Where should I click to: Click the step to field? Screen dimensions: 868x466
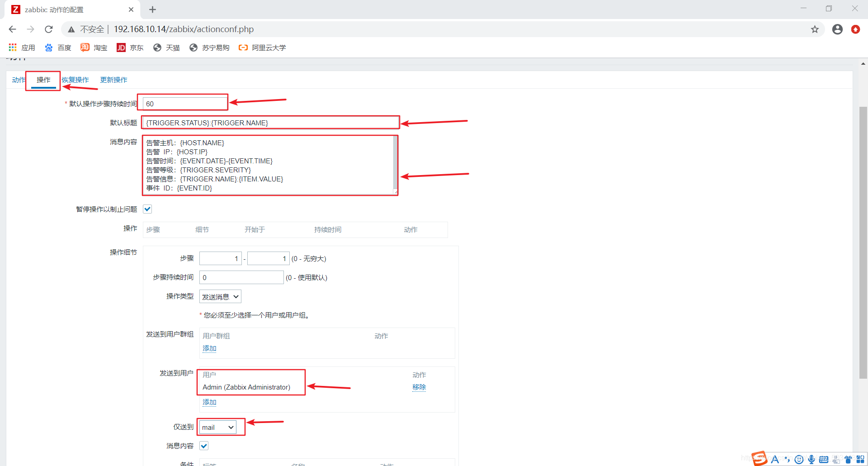pos(269,258)
